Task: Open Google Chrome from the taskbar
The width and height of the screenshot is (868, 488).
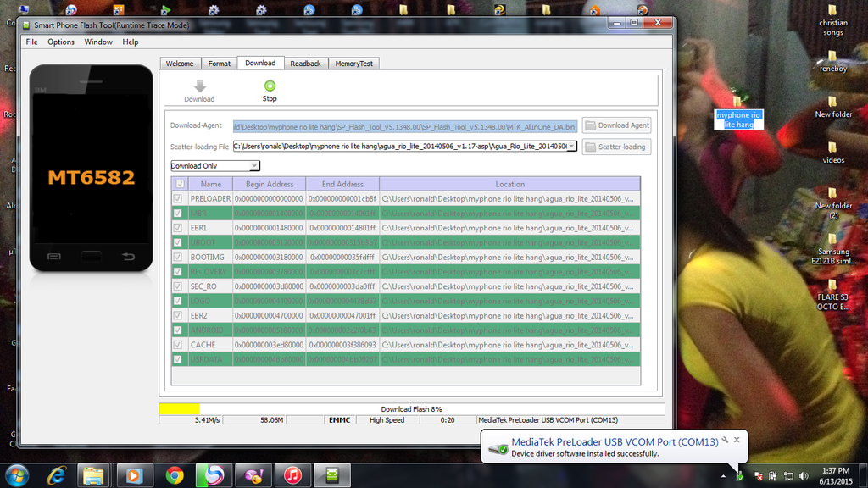Action: pyautogui.click(x=175, y=476)
